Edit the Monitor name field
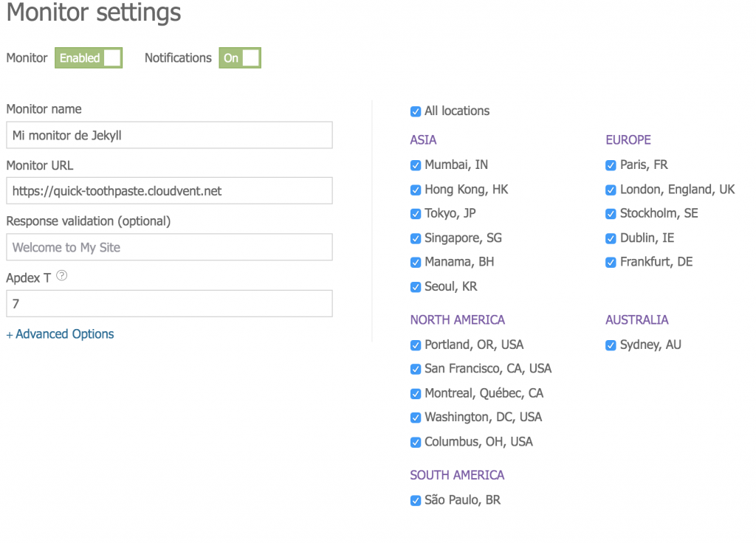 pos(169,135)
